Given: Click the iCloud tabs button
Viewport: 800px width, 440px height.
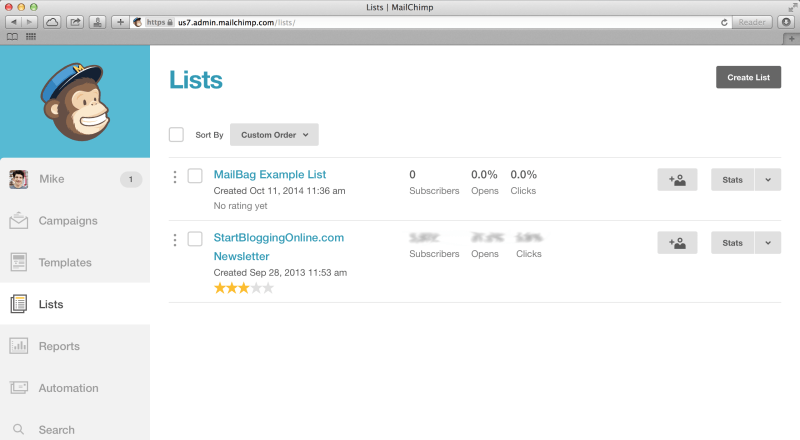Looking at the screenshot, I should [x=52, y=22].
